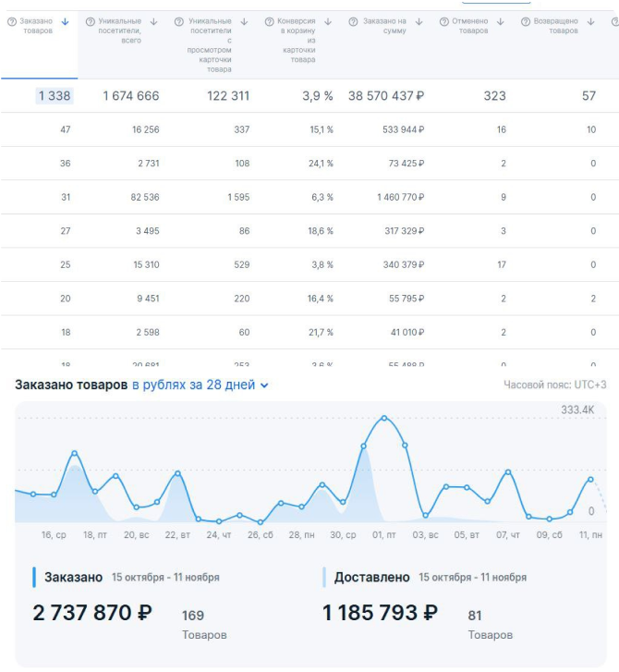
Task: Click help icon for Заказано на сумму
Action: (353, 22)
